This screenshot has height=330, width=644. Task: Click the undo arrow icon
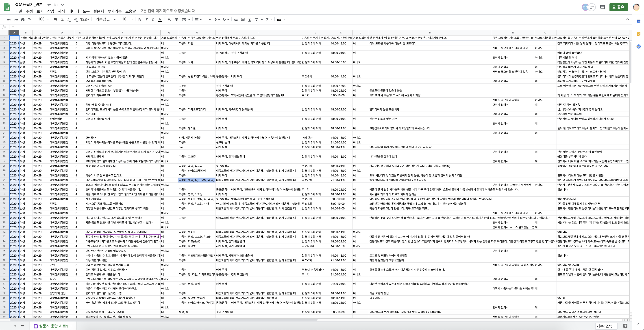click(9, 20)
